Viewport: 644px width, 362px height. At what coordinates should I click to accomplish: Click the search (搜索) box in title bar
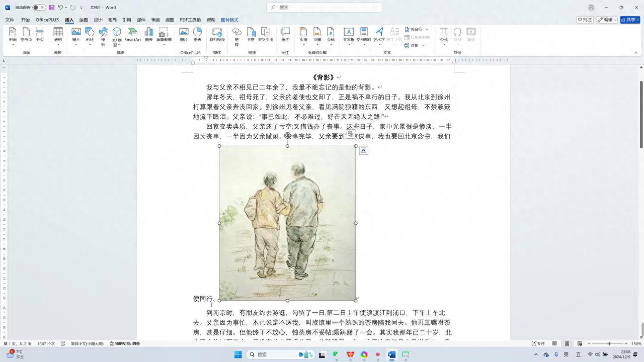pos(325,8)
